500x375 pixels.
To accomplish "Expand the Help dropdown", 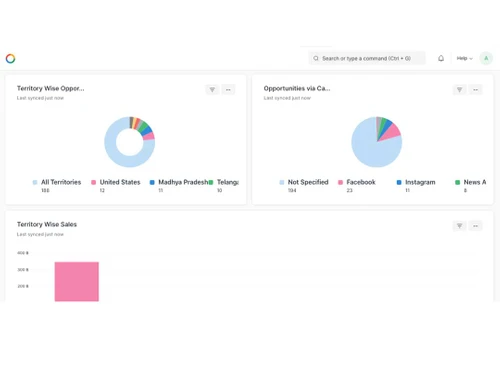I will (x=464, y=58).
